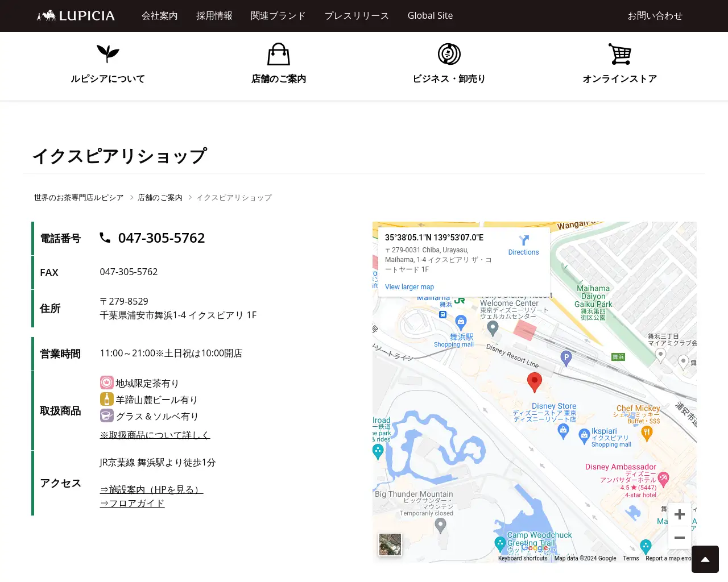Viewport: 728px width, 582px height.
Task: Click the scroll-to-top arrow button
Action: [x=705, y=559]
